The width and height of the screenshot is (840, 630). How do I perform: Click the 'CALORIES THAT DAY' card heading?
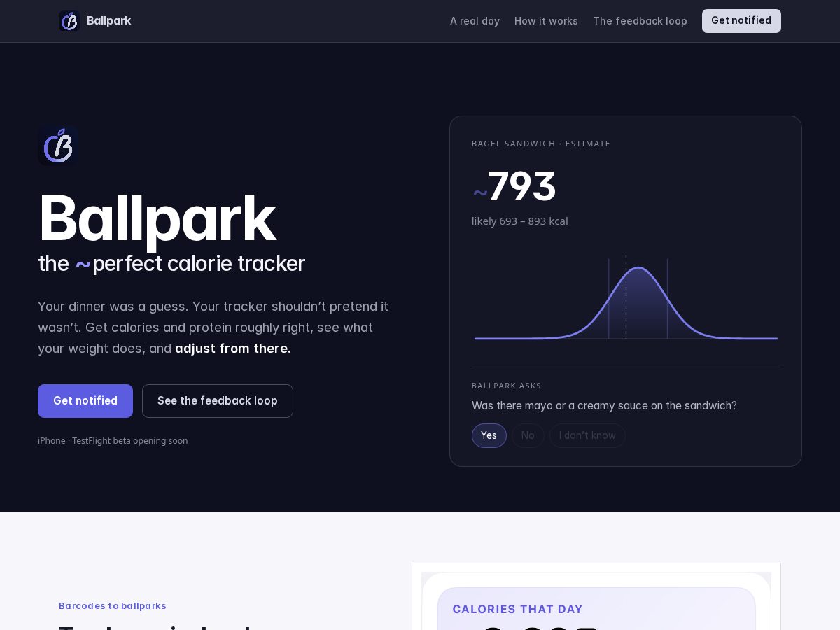click(x=518, y=610)
